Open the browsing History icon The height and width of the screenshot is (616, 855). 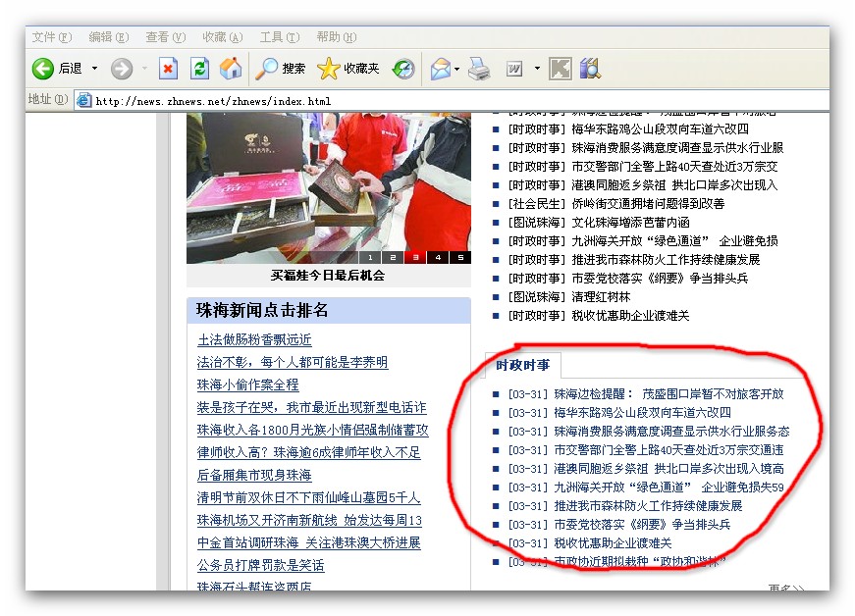click(x=403, y=69)
